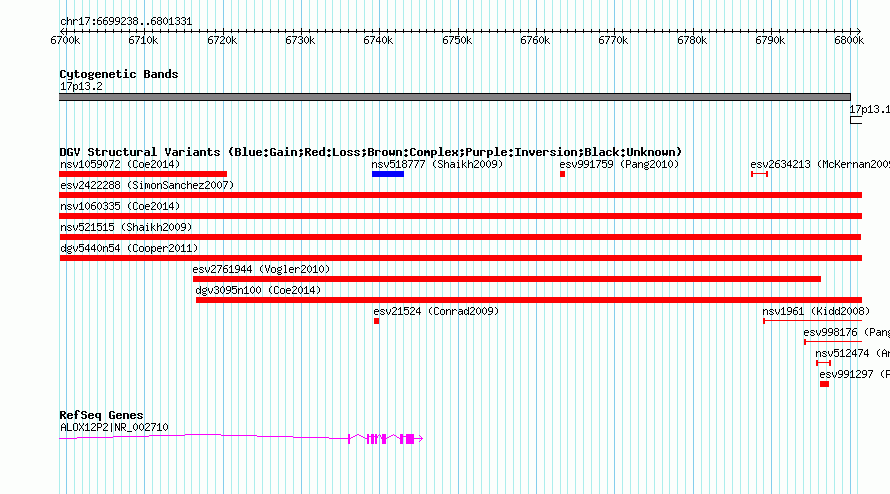
Task: Click the esv2634213 variant glyph
Action: pos(759,174)
